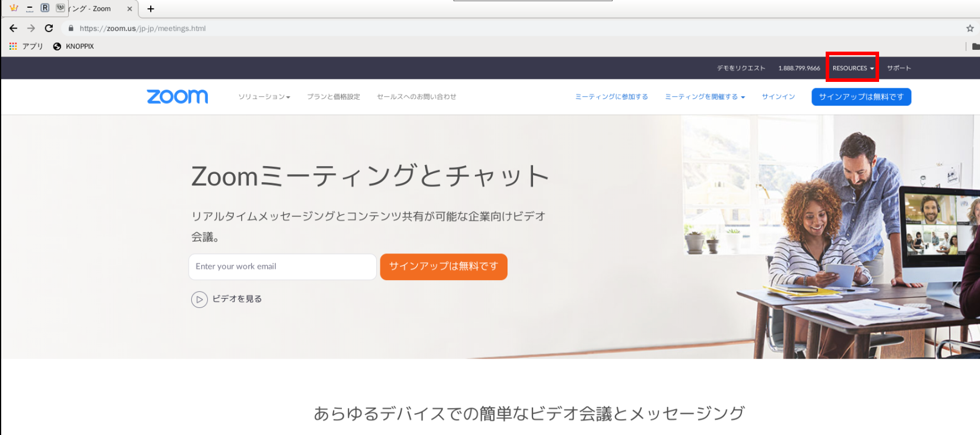Click the fourth overlay icon beside the R

(x=61, y=8)
